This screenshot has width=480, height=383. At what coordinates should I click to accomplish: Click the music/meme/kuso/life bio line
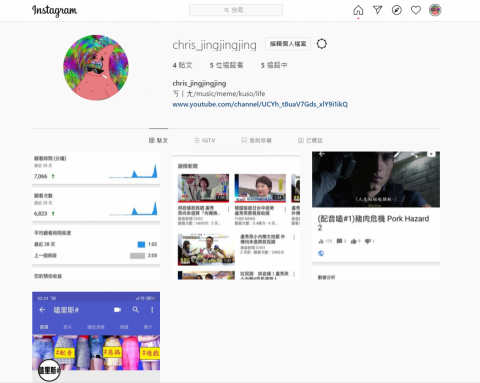tap(219, 94)
